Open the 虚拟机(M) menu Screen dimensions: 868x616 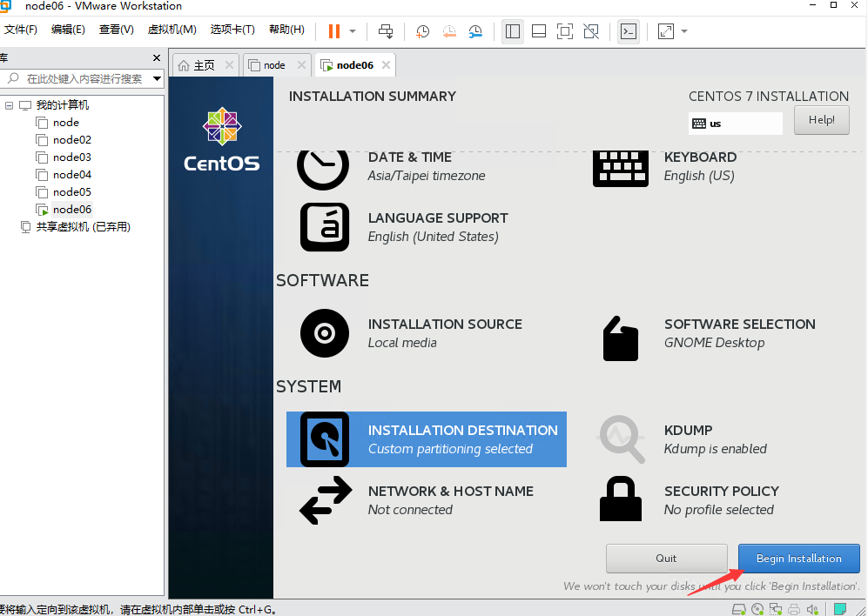pos(172,29)
